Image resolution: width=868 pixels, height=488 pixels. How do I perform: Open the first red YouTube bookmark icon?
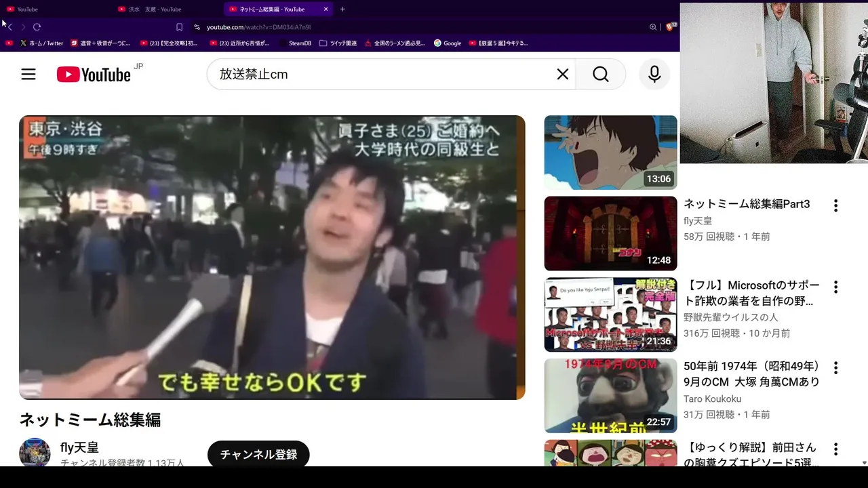tap(9, 43)
